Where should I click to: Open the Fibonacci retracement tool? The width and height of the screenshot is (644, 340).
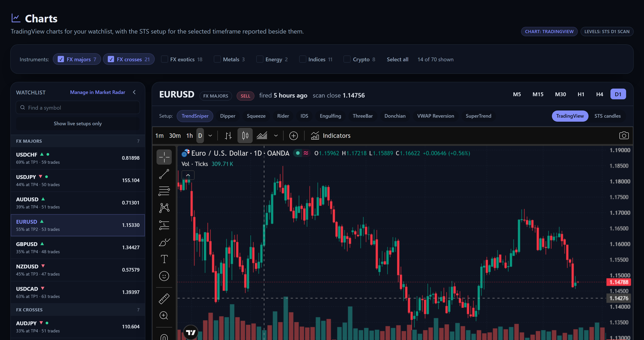[x=164, y=191]
